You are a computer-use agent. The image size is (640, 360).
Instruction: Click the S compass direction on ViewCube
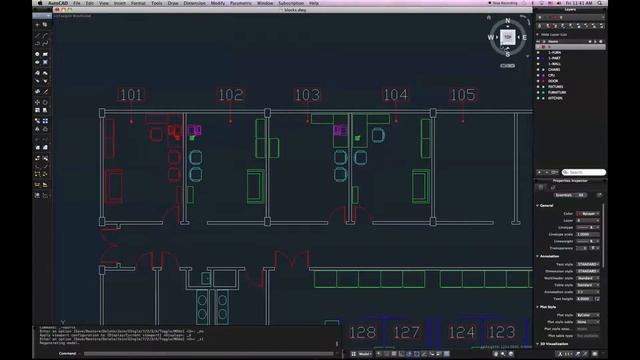[x=508, y=54]
